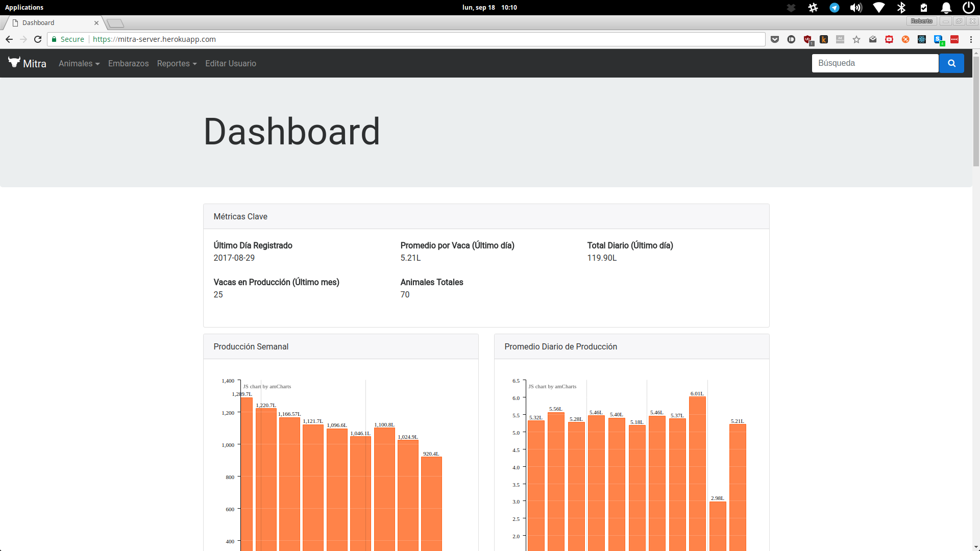Click the scrollbar down arrow
The width and height of the screenshot is (980, 551).
pos(976,547)
